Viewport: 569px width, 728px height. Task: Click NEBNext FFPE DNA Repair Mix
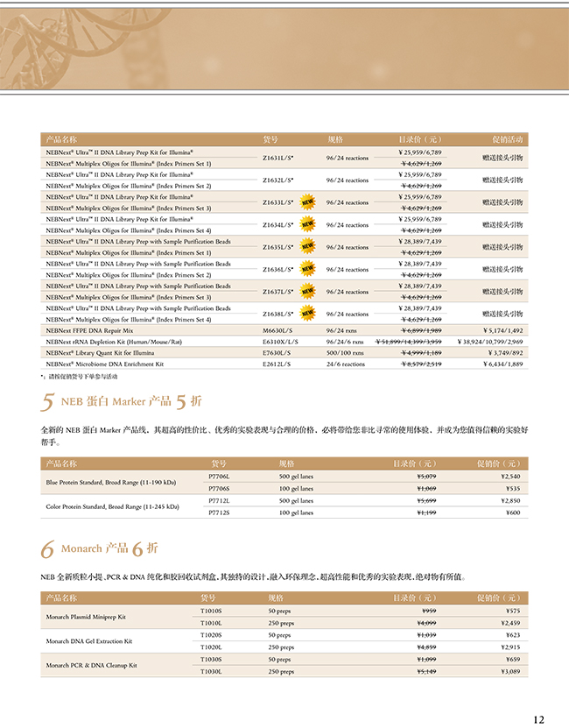tap(89, 330)
